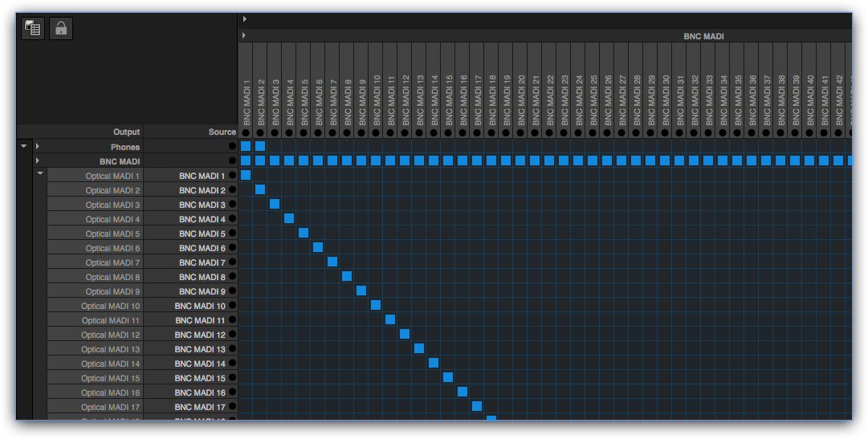Click the black dot in the BNC MADI group row
Screen dimensions: 868x439
pyautogui.click(x=232, y=161)
